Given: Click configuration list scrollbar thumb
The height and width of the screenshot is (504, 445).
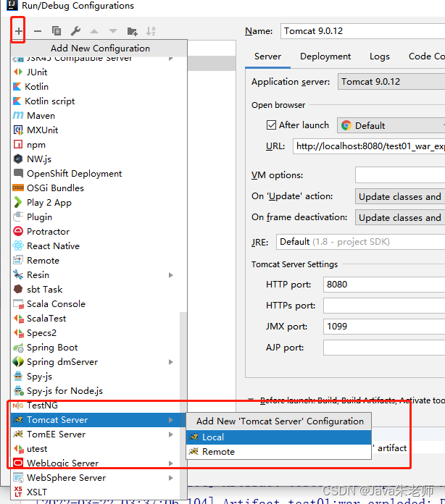Looking at the screenshot, I should click(183, 404).
